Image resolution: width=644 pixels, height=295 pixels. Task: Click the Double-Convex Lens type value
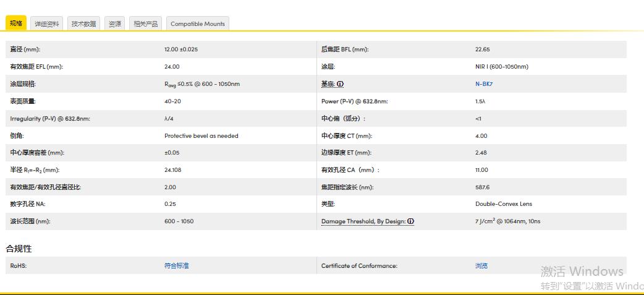(503, 204)
